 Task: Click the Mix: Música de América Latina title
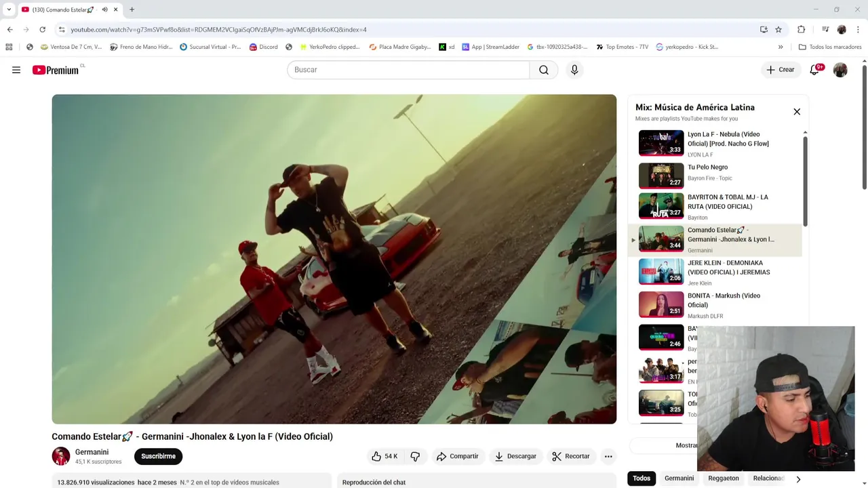[694, 107]
